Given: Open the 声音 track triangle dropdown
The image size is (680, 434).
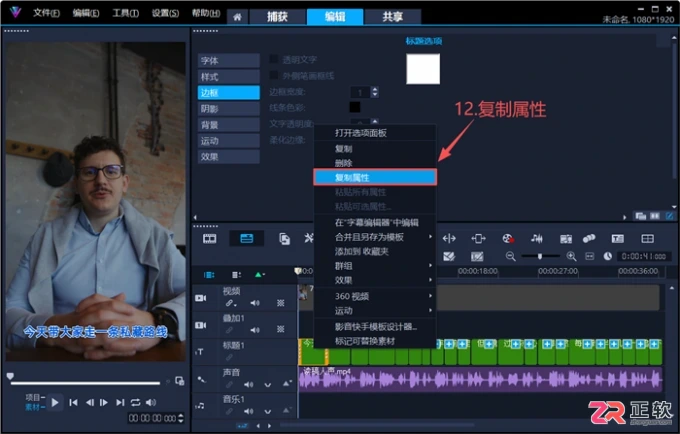Looking at the screenshot, I should [287, 384].
